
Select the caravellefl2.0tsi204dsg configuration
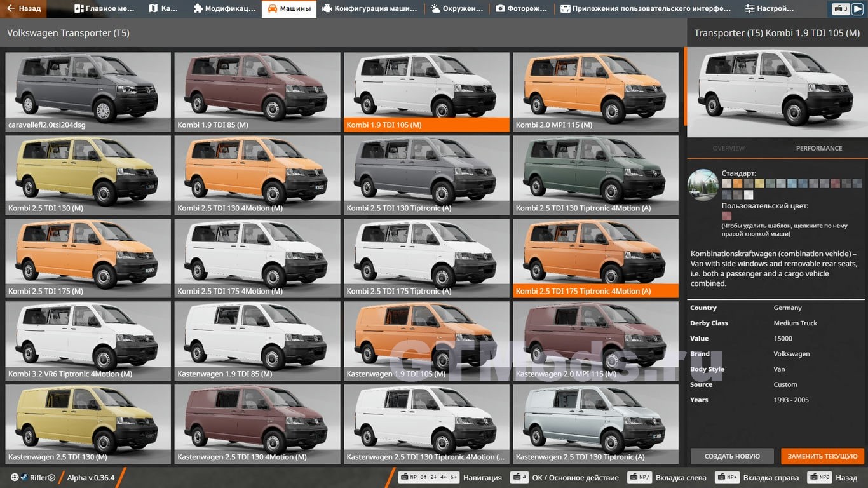click(88, 91)
